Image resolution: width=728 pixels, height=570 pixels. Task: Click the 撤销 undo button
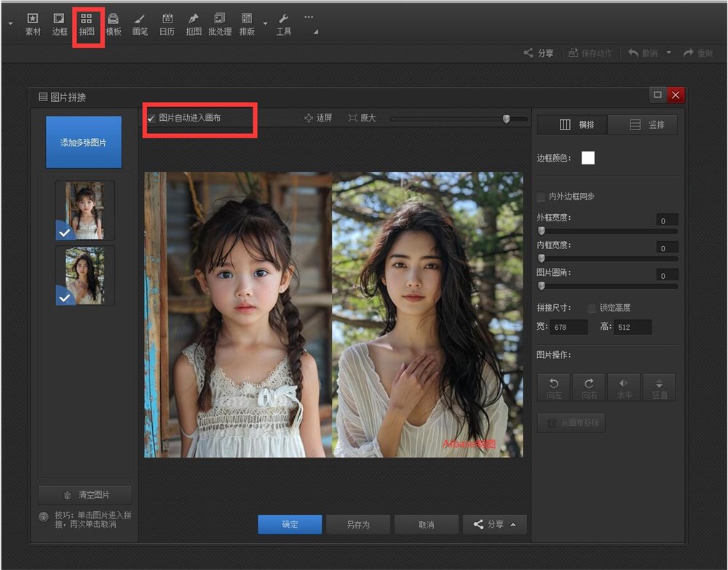coord(643,53)
